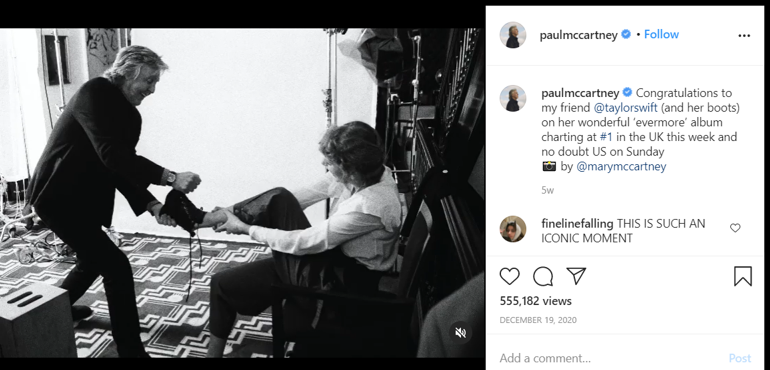Viewport: 770px width, 370px height.
Task: Open the 5w timestamp under the caption
Action: click(x=548, y=190)
